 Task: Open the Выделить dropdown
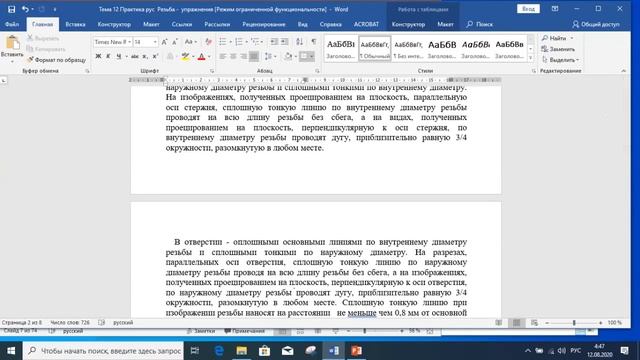point(560,60)
